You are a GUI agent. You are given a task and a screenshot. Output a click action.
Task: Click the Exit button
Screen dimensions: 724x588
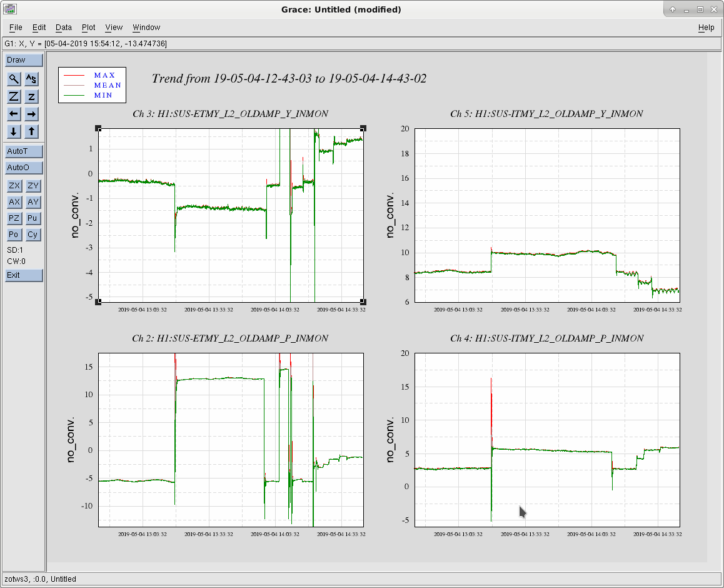coord(24,275)
